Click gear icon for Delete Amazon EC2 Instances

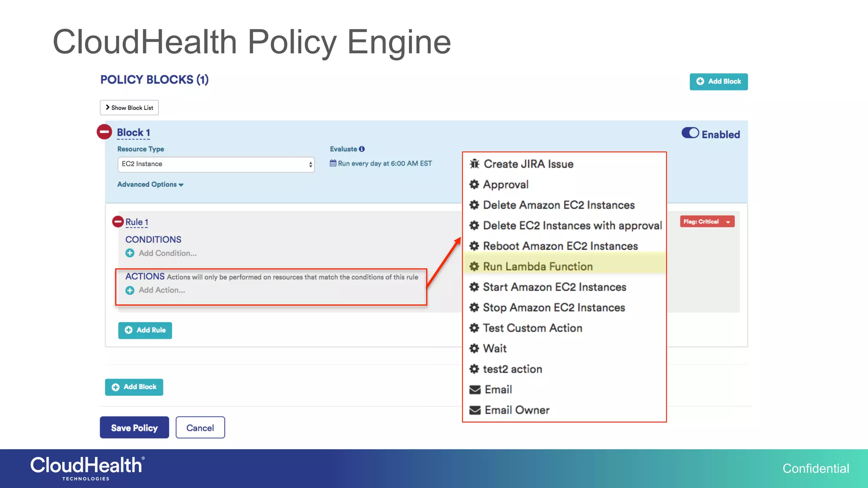[474, 205]
